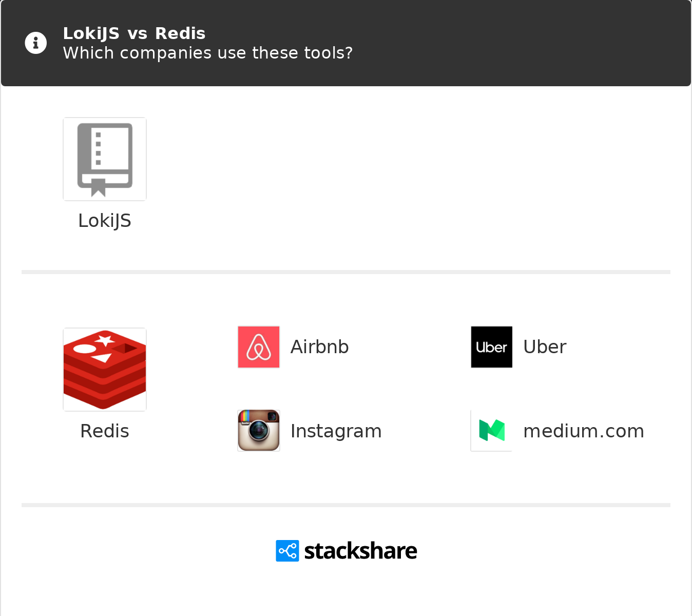692x616 pixels.
Task: Open the Redis text label
Action: [105, 431]
